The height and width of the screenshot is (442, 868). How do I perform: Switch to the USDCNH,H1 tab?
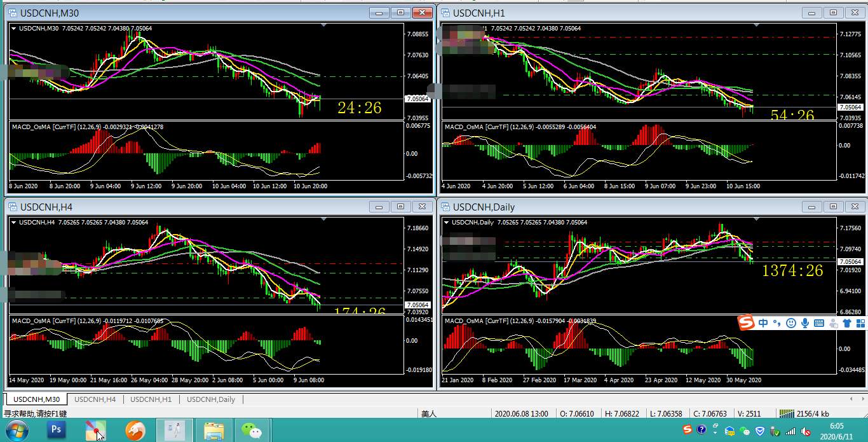click(x=151, y=399)
